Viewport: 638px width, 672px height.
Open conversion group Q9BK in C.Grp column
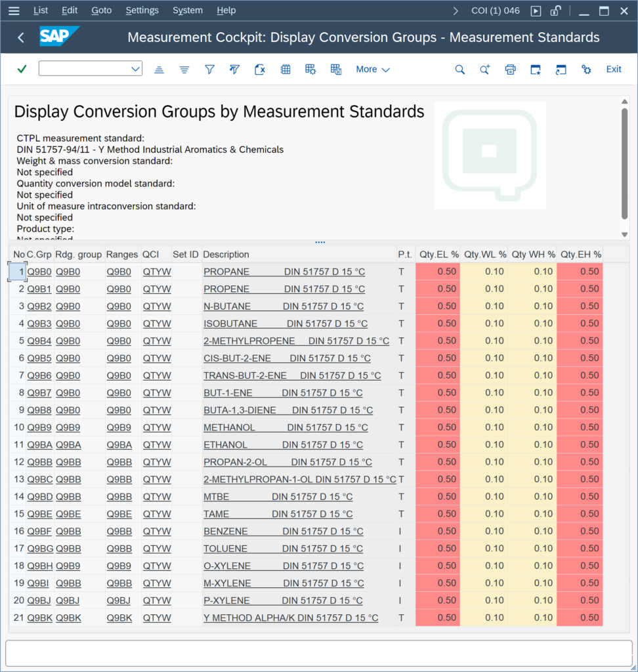(40, 618)
